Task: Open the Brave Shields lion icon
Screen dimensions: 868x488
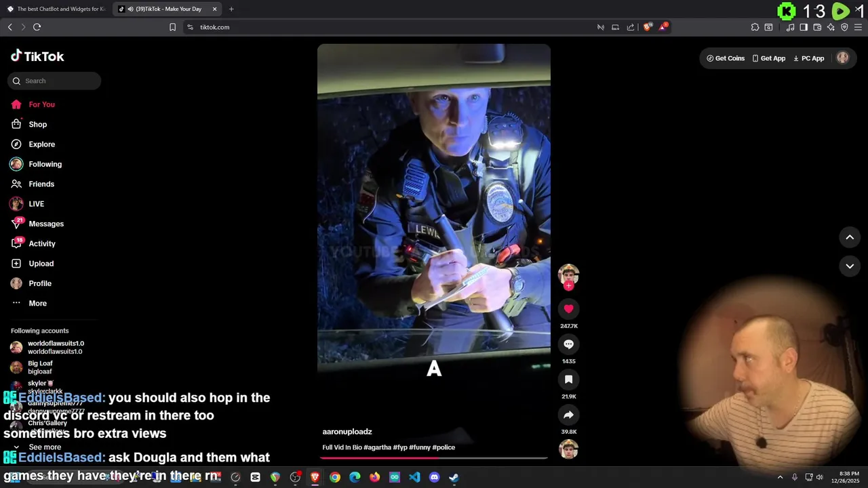Action: pyautogui.click(x=648, y=27)
